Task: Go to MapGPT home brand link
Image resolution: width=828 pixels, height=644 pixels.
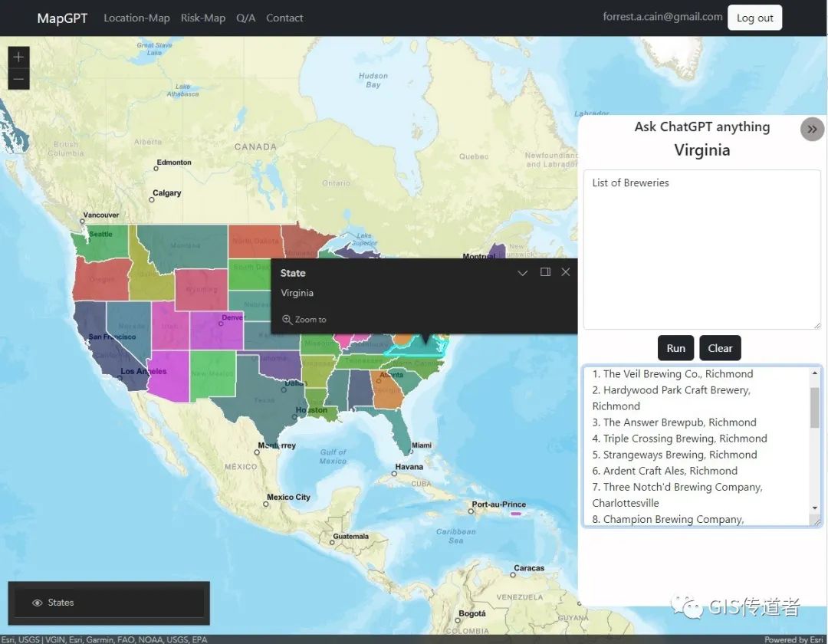Action: click(x=62, y=18)
